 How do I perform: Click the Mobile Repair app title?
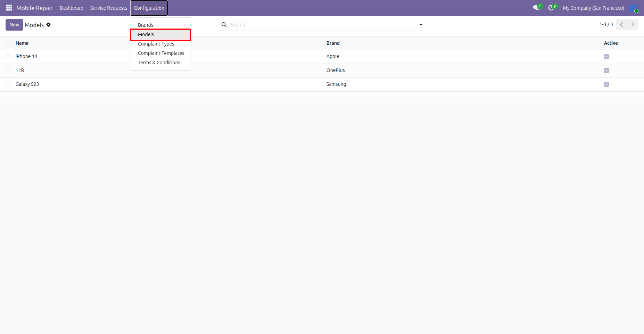coord(34,8)
